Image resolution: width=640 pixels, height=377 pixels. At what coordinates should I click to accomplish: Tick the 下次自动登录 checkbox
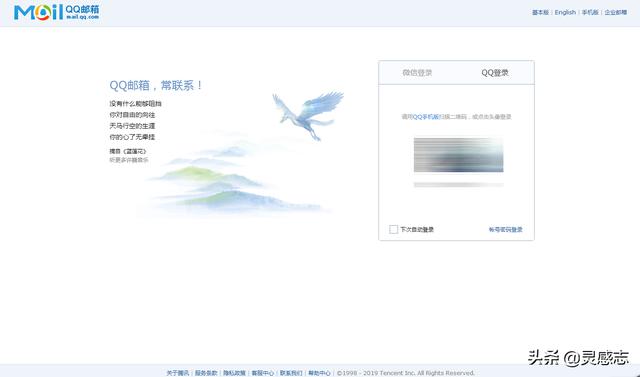(393, 229)
